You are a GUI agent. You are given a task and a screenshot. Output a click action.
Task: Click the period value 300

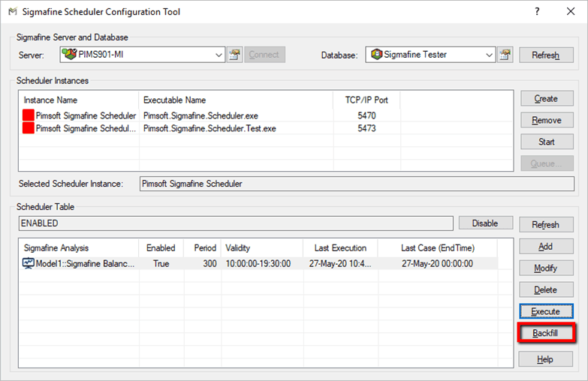210,264
